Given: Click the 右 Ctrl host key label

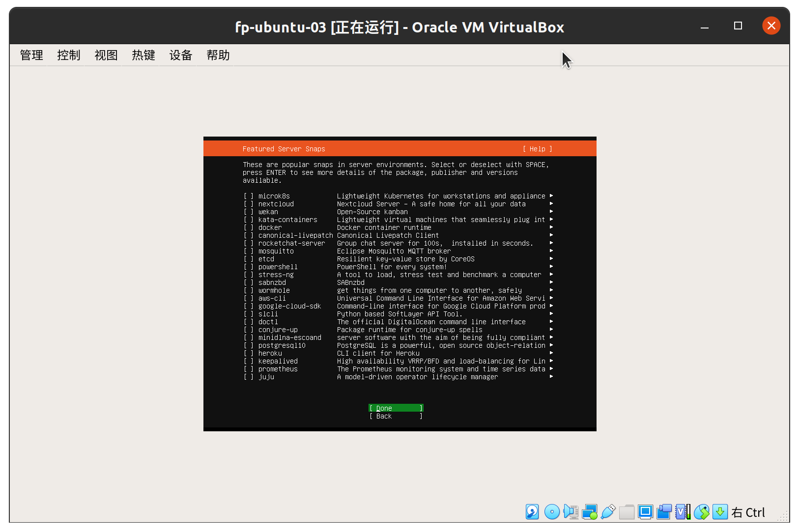Looking at the screenshot, I should [748, 512].
